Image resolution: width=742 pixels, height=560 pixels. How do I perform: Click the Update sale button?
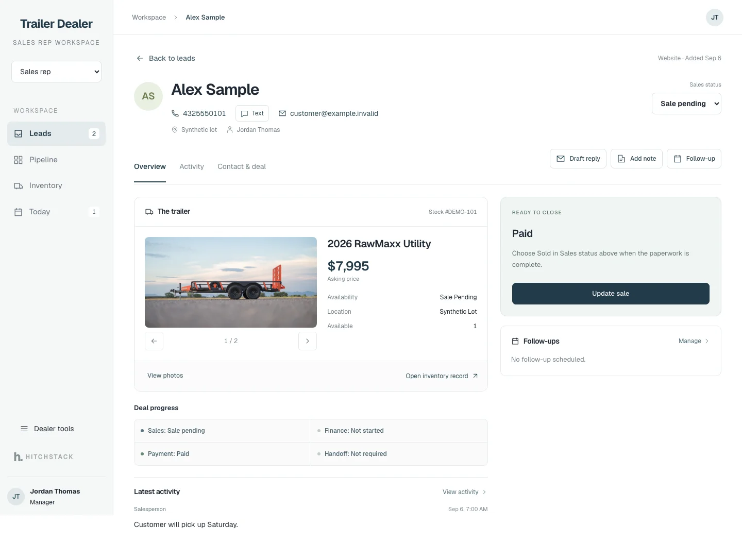(x=611, y=294)
